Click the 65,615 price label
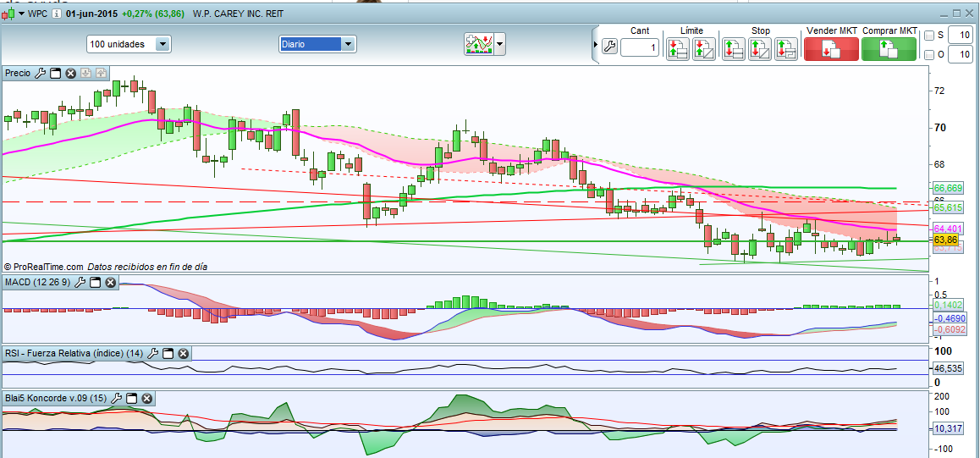Screen dimensions: 980x458 (x=948, y=207)
